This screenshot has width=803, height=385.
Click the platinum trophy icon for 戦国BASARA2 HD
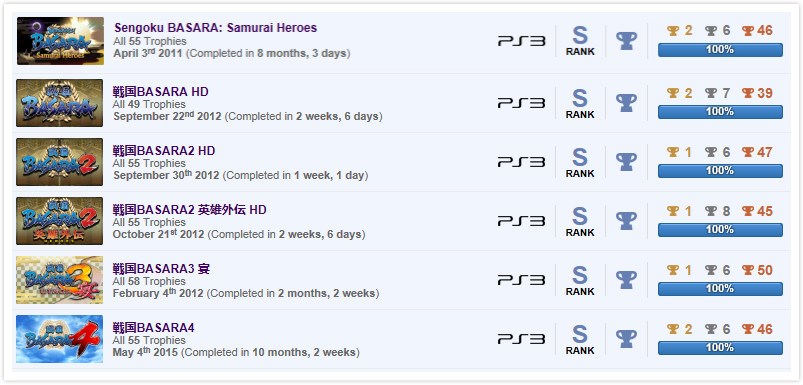626,162
